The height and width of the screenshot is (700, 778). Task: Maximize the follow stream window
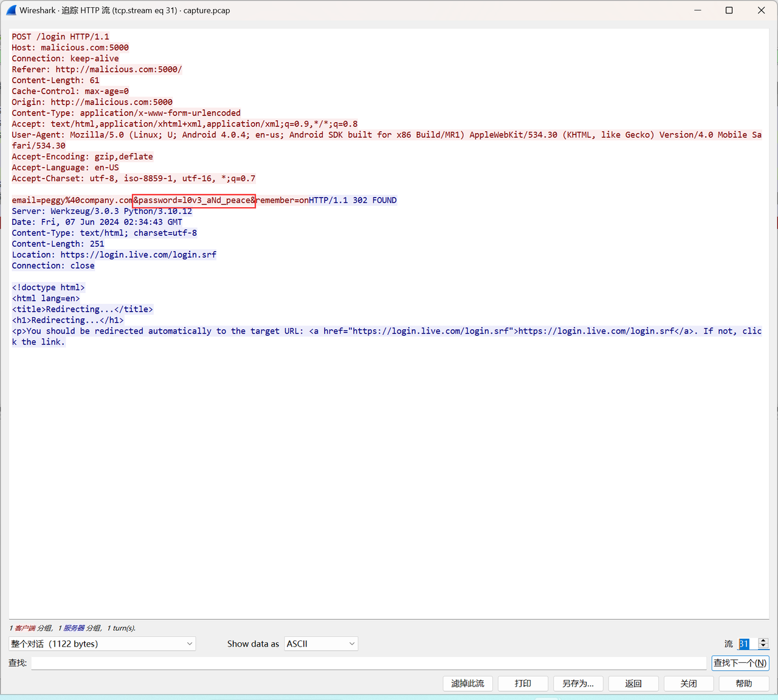click(x=729, y=10)
